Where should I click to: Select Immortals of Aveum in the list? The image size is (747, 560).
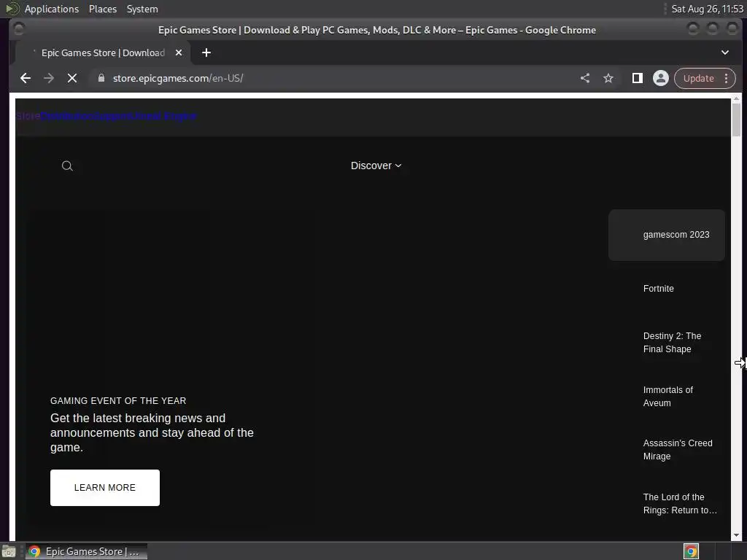tap(668, 396)
